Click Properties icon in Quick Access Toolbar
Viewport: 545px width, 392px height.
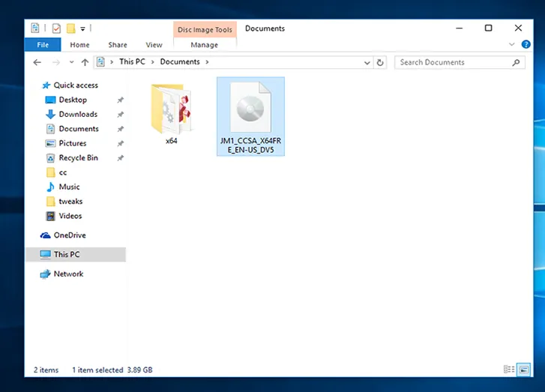pyautogui.click(x=55, y=28)
